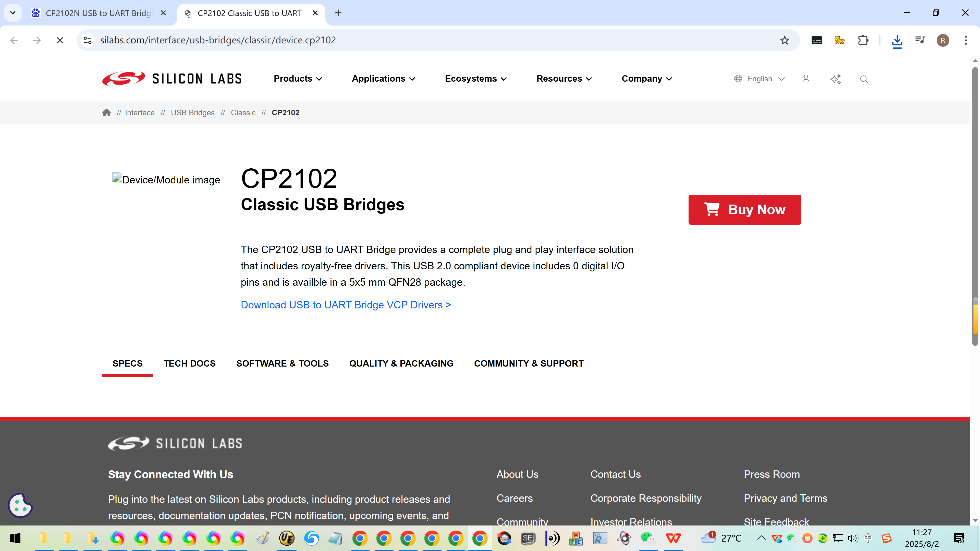The image size is (980, 551).
Task: Open the Products menu
Action: click(x=298, y=79)
